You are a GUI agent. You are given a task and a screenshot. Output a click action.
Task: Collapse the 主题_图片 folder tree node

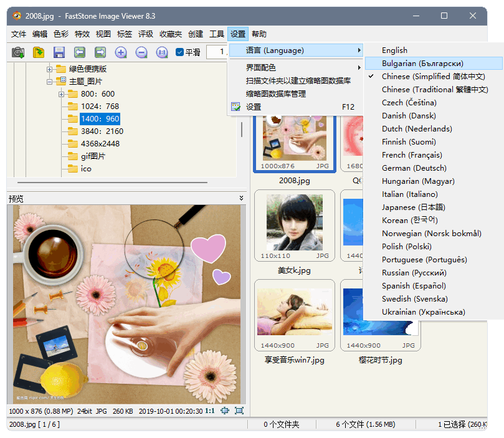(x=49, y=82)
